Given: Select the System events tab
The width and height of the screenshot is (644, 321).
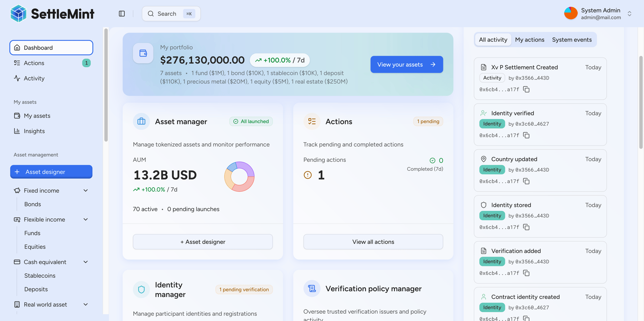Looking at the screenshot, I should click(x=572, y=40).
